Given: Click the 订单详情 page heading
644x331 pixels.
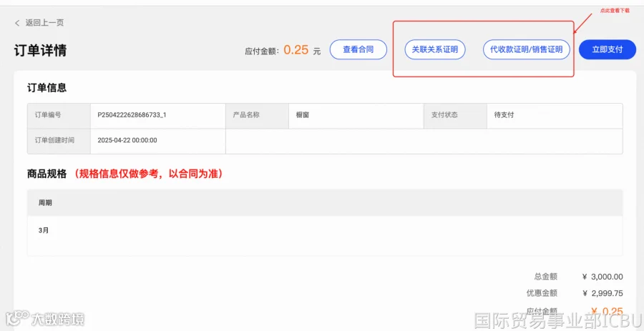Looking at the screenshot, I should click(40, 51).
